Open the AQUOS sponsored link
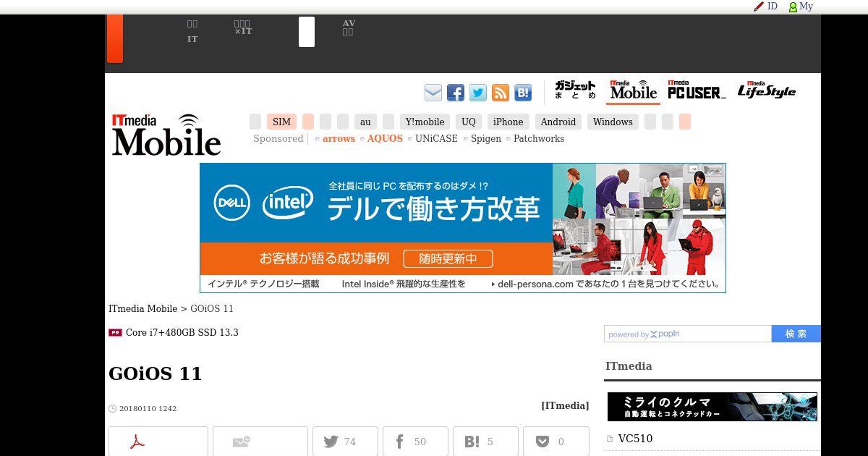Viewport: 868px width, 456px height. [385, 139]
